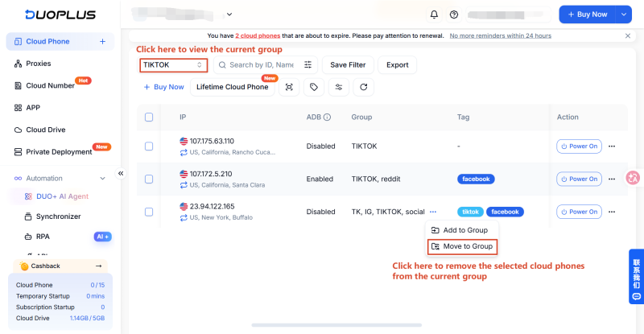The height and width of the screenshot is (334, 644).
Task: Close the expiry reminder banner
Action: pos(628,35)
